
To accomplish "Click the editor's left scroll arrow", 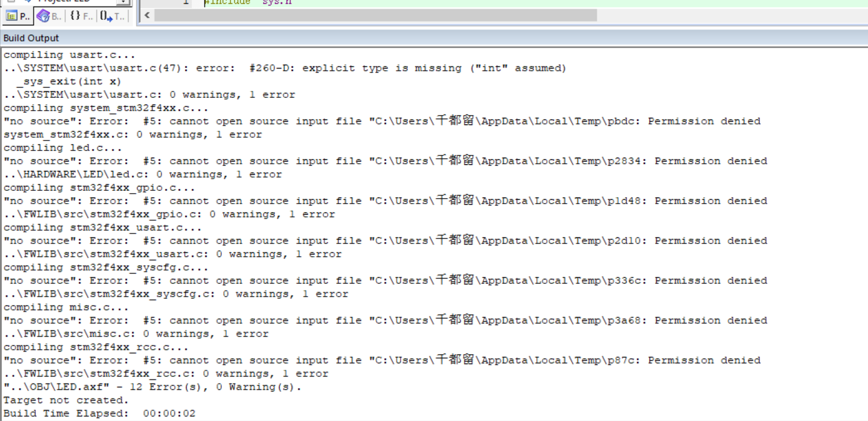I will click(x=147, y=15).
